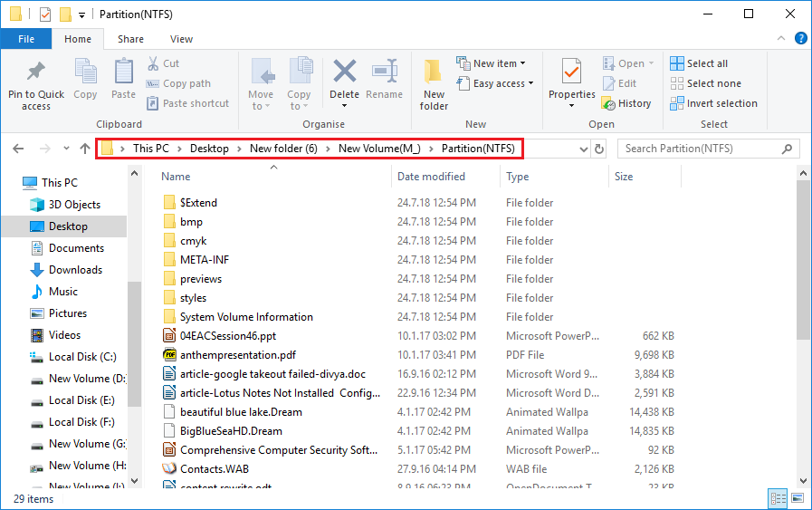Select file 04EACSession46.ppt
This screenshot has width=812, height=510.
coord(228,336)
